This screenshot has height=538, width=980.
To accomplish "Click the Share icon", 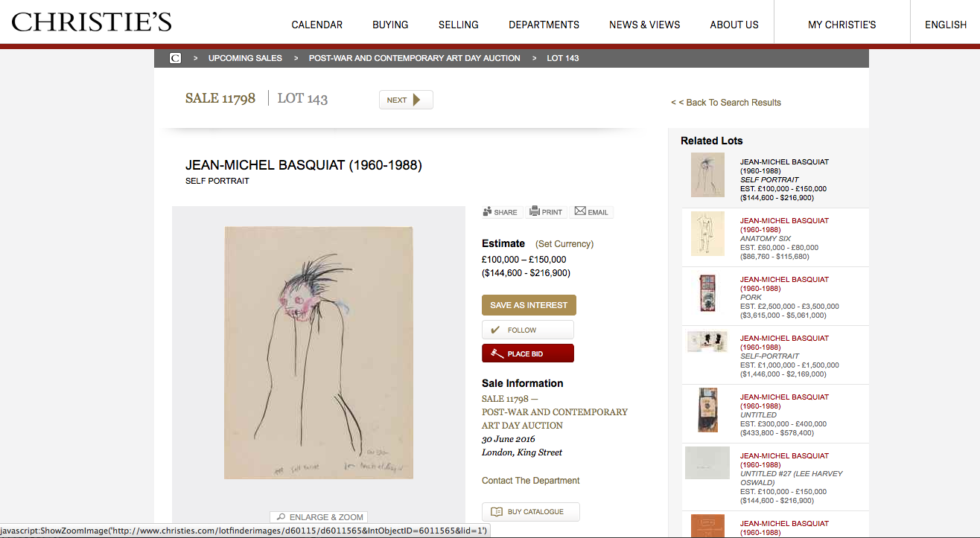I will [489, 212].
